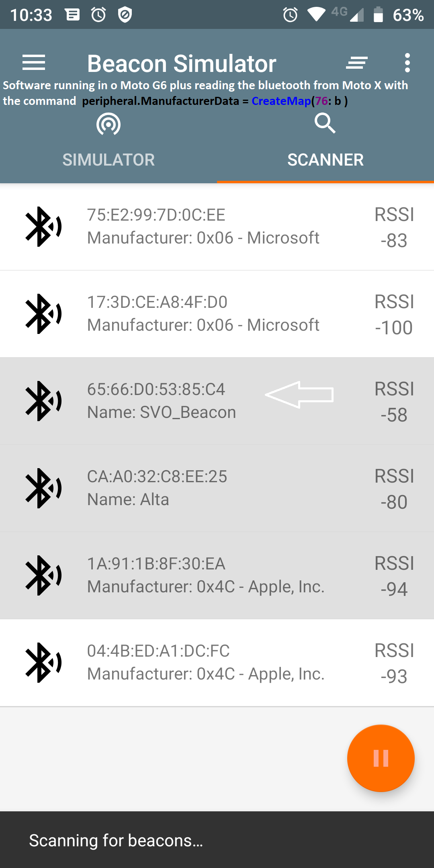434x868 pixels.
Task: Tap Bluetooth icon beside SVO_Beacon
Action: pos(43,401)
